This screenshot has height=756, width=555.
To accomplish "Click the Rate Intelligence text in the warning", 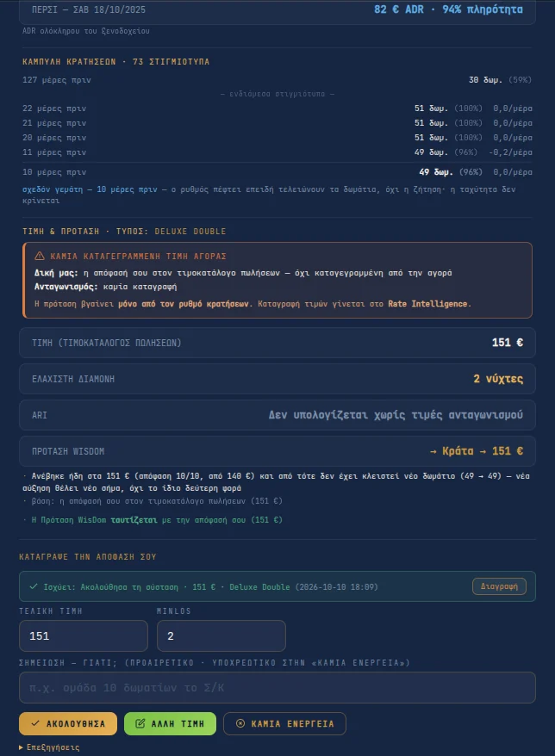I will (x=427, y=304).
